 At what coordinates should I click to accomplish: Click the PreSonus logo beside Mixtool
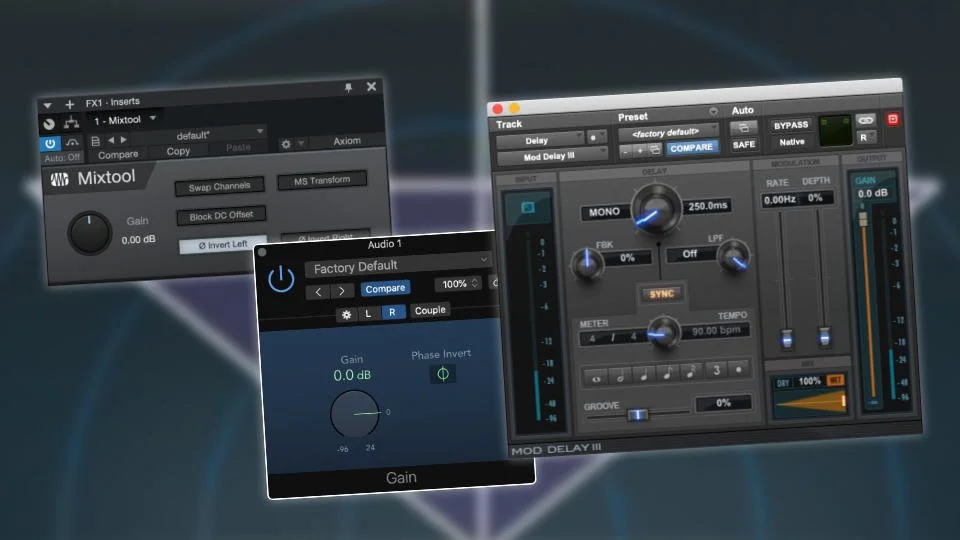pyautogui.click(x=59, y=179)
